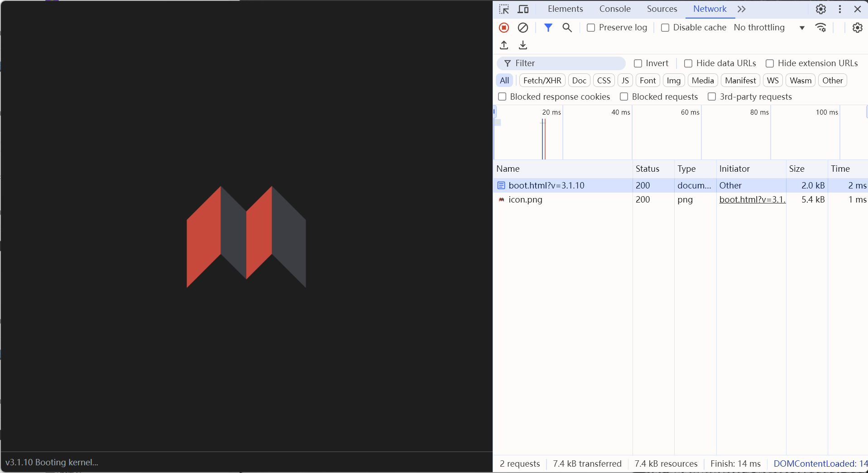Open the Sources tab

(x=662, y=9)
